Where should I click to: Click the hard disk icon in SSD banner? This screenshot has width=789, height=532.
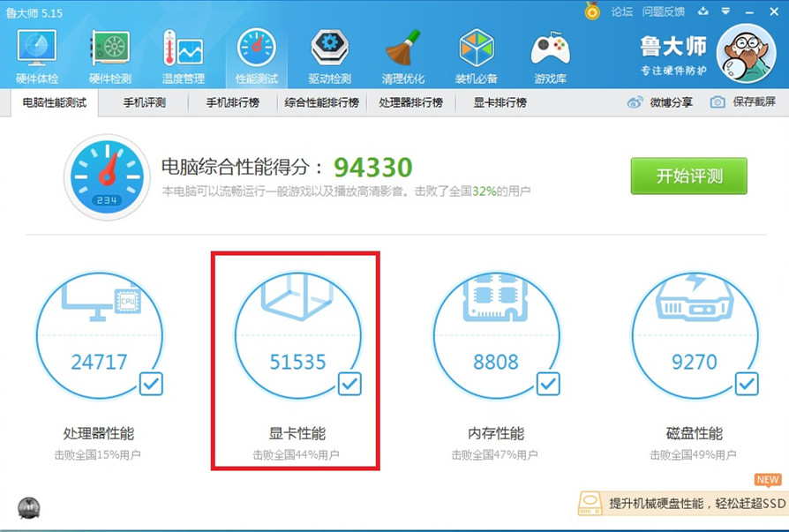click(x=590, y=504)
